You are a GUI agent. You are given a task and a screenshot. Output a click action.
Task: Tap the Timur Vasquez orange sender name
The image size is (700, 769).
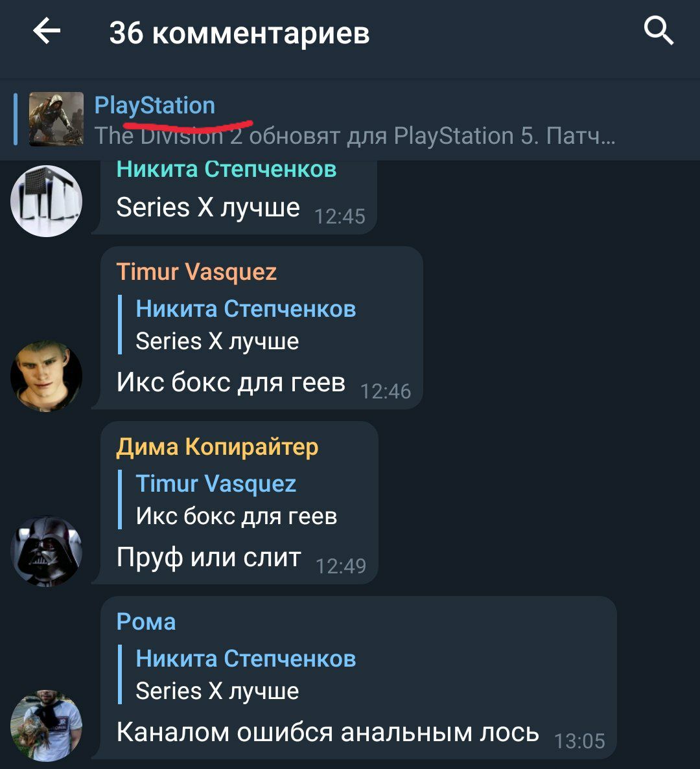(196, 271)
